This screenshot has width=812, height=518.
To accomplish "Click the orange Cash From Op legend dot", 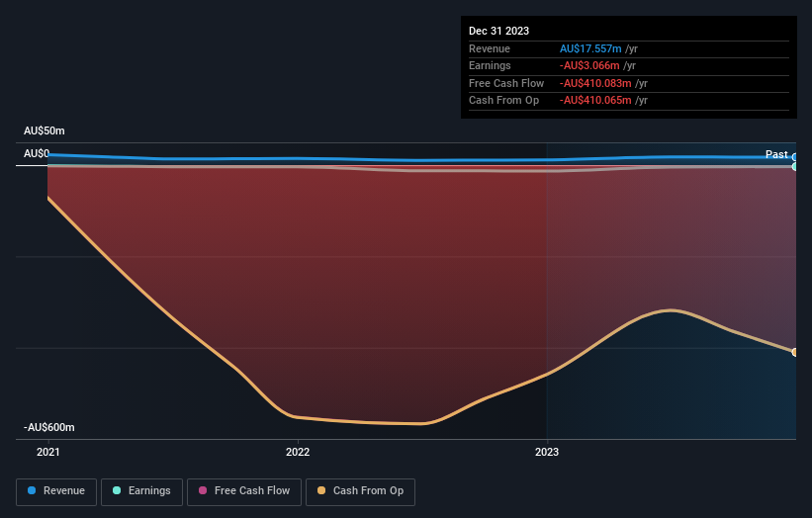I will 321,490.
